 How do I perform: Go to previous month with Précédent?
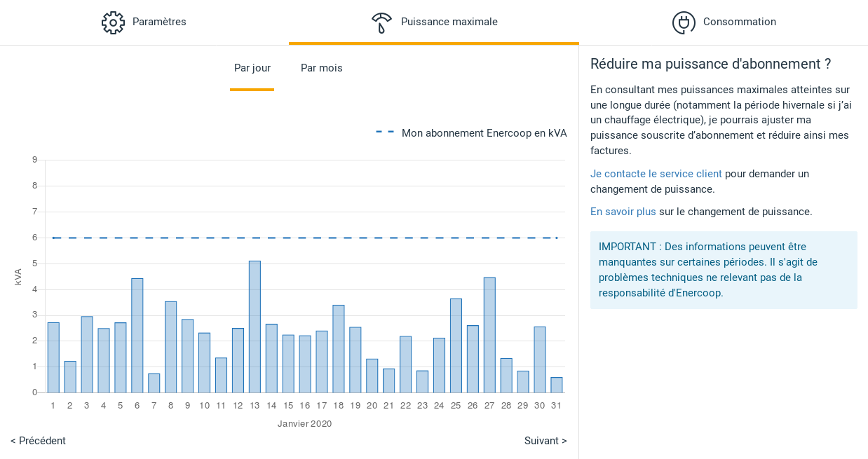(x=38, y=441)
